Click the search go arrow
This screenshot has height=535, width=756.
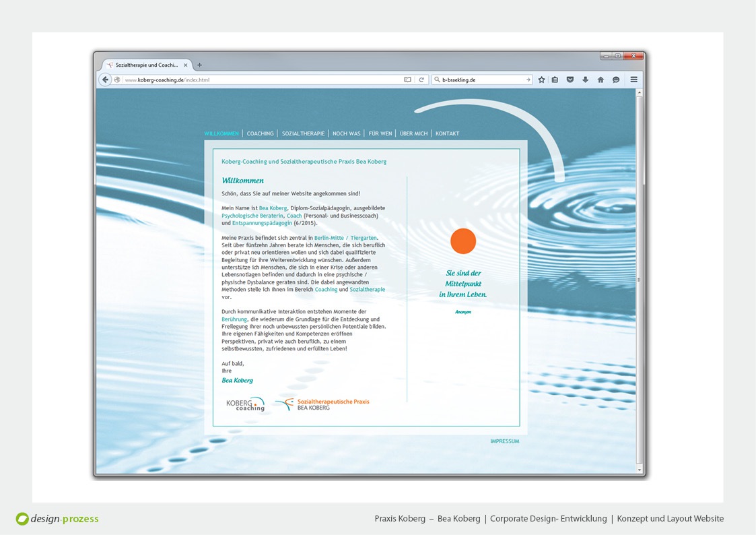coord(528,80)
